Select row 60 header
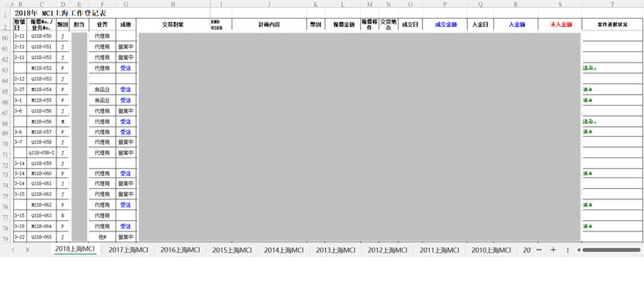 (x=6, y=37)
